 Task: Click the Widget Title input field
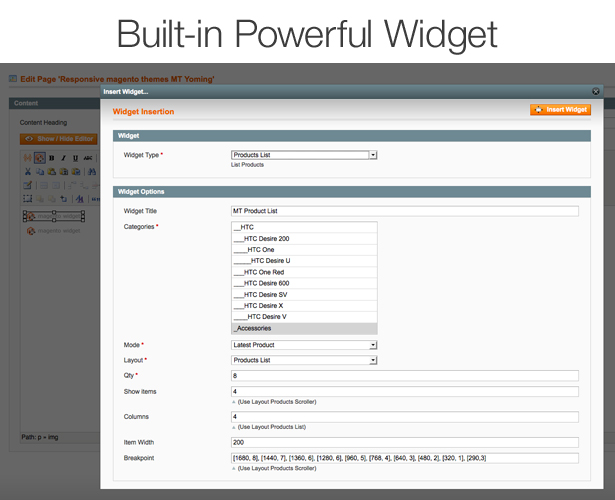click(404, 211)
